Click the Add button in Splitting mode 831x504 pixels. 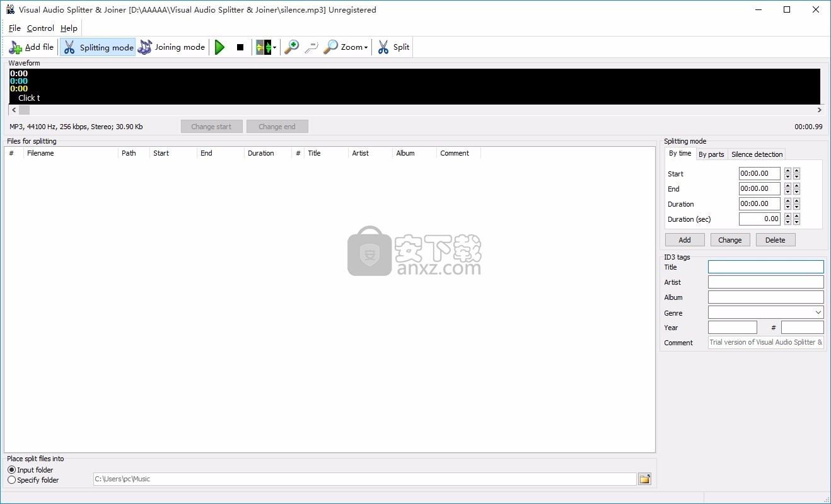685,240
